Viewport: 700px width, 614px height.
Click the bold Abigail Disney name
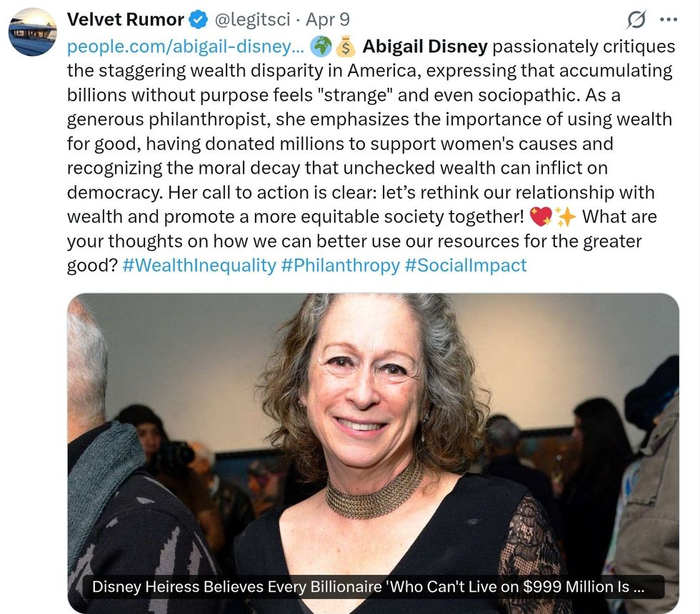click(425, 47)
